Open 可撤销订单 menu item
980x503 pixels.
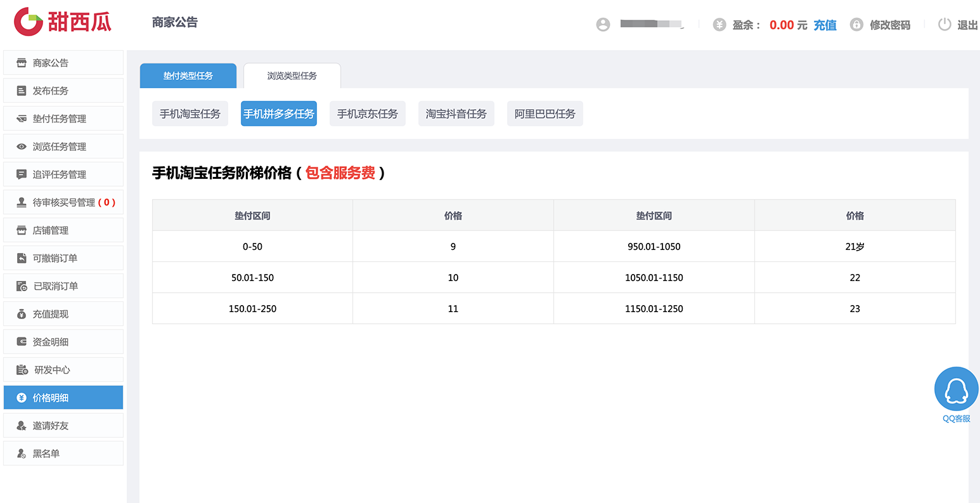coord(63,258)
